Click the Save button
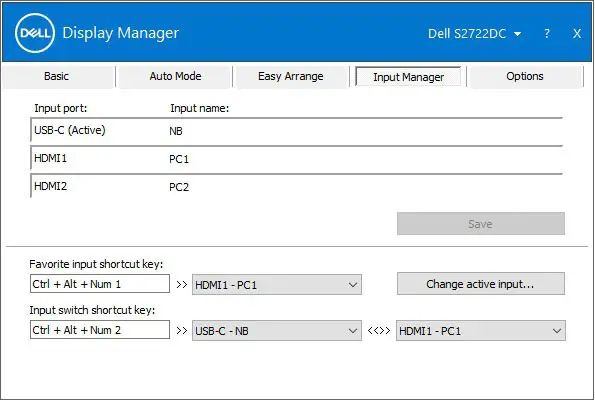Viewport: 595px width, 401px height. click(x=481, y=224)
